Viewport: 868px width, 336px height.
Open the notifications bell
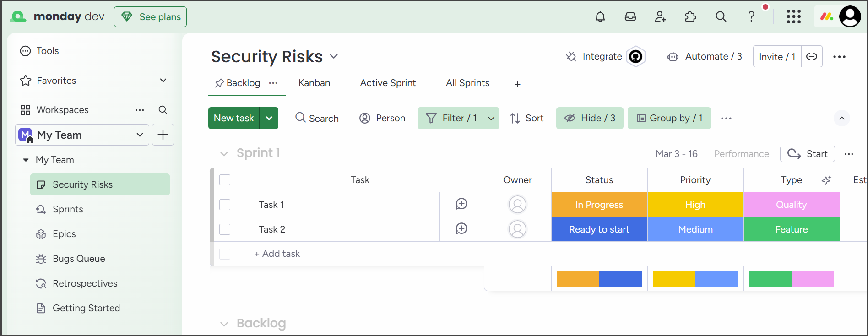click(x=600, y=17)
